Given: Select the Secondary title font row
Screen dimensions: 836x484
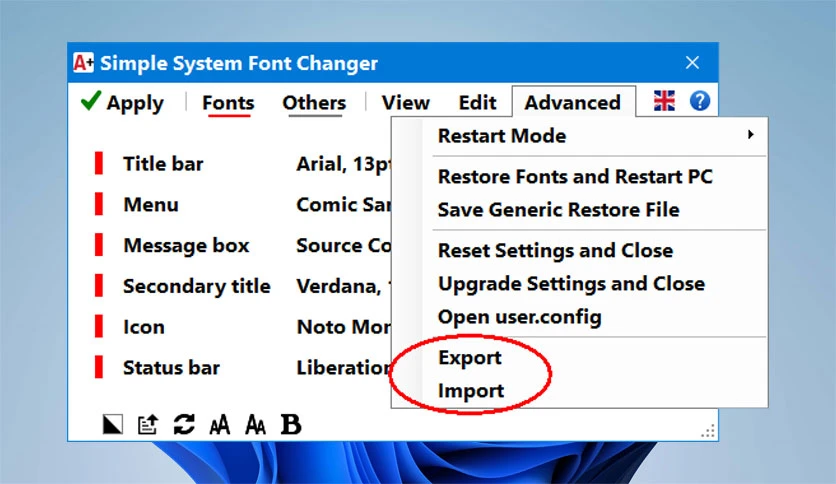Looking at the screenshot, I should coord(243,286).
